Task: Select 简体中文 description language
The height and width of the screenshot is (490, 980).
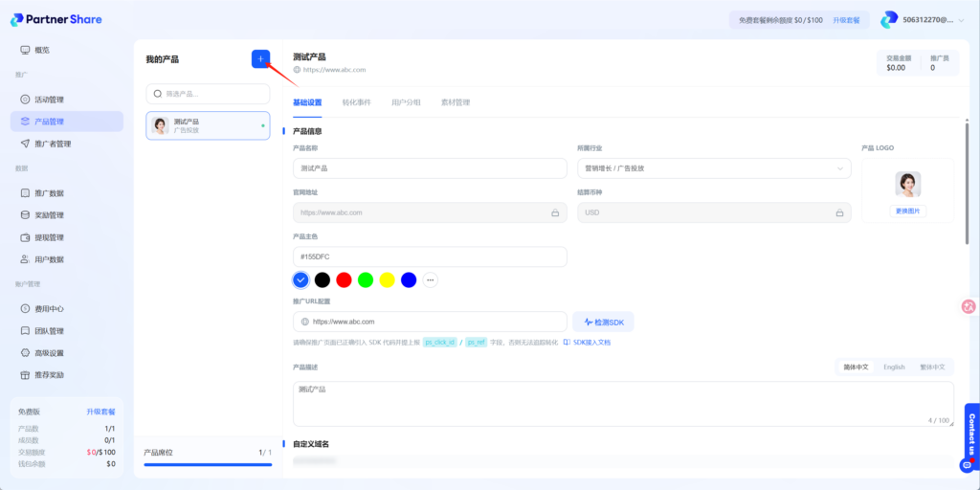Action: click(856, 367)
